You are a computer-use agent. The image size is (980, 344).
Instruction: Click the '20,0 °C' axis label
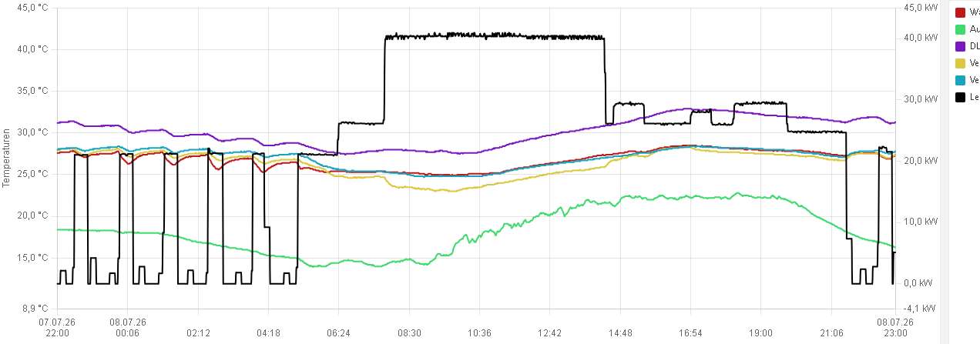pyautogui.click(x=32, y=215)
